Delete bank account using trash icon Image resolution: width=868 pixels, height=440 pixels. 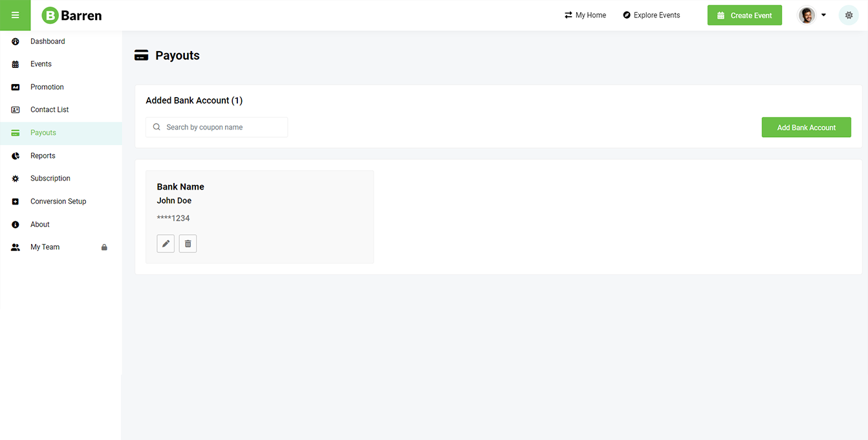[x=188, y=243]
